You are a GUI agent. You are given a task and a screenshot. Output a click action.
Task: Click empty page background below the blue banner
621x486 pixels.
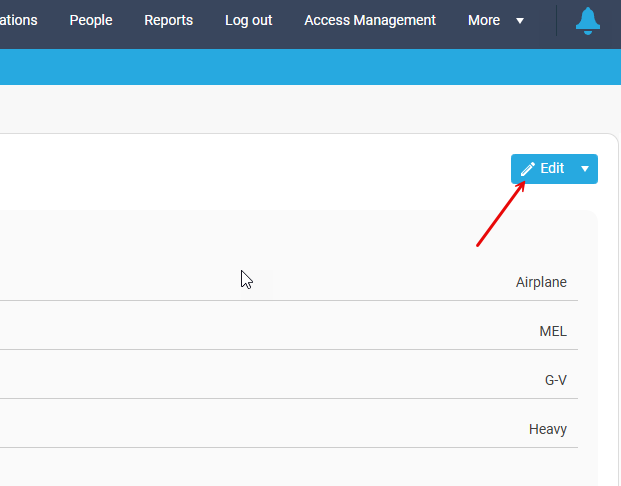tap(300, 108)
